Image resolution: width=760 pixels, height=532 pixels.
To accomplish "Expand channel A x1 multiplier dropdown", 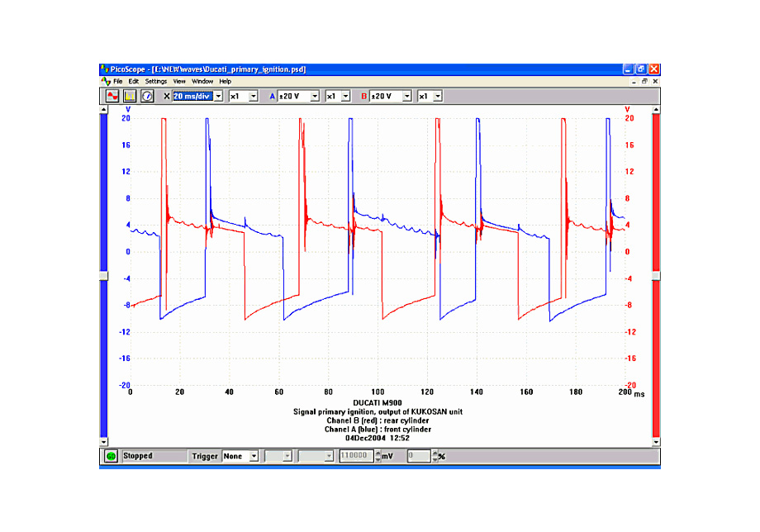I will (345, 97).
